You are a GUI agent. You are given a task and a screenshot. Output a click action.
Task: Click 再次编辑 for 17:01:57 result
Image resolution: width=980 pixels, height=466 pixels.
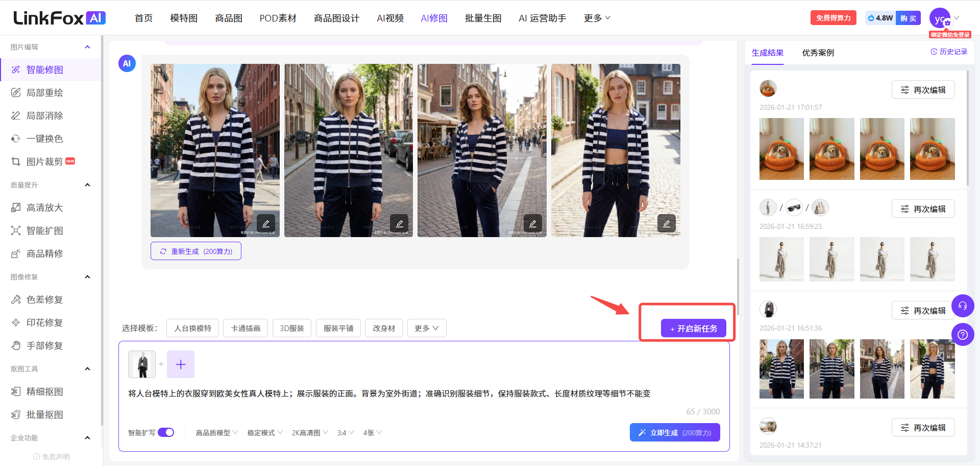923,89
